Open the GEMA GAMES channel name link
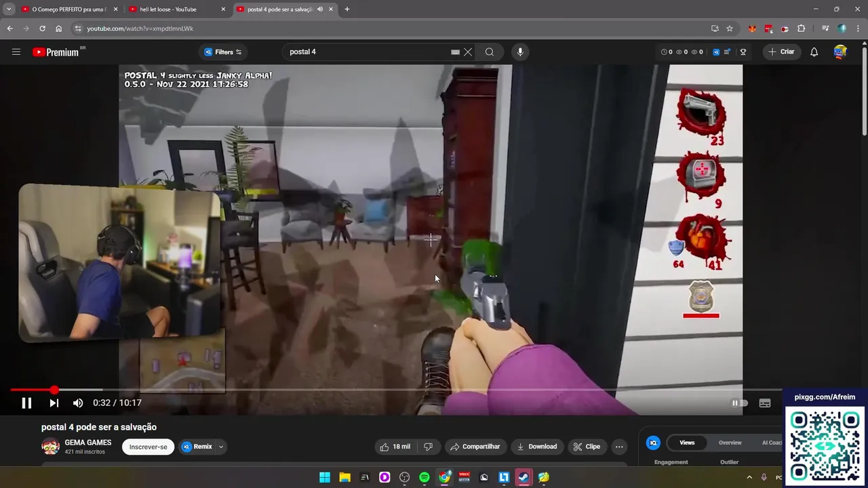The image size is (868, 488). click(88, 443)
